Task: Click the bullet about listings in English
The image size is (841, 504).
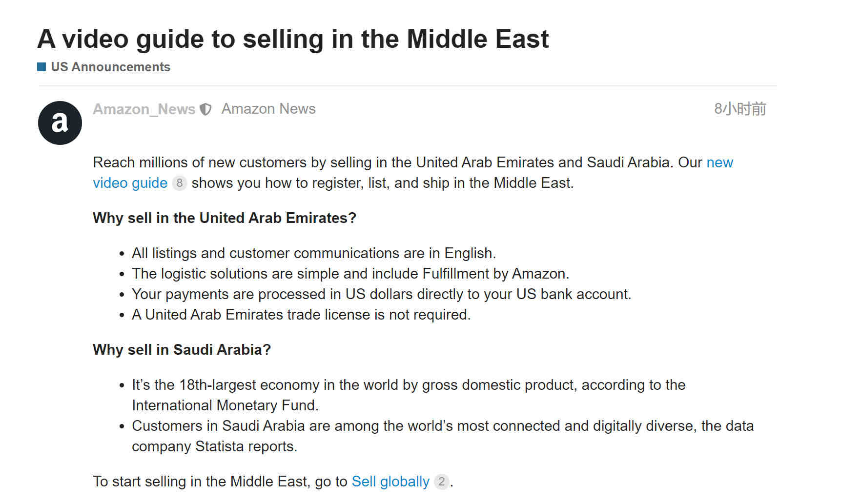Action: coord(314,253)
